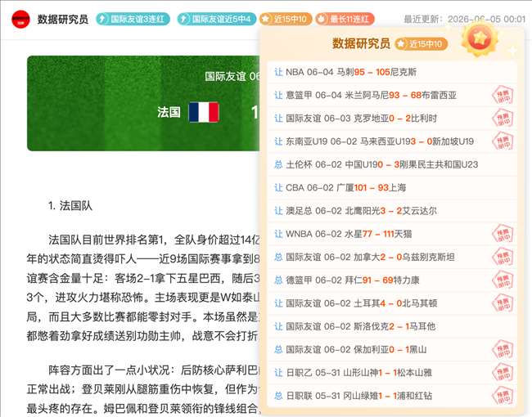Click the 近15中10 badge inside the popup
Image resolution: width=532 pixels, height=417 pixels.
(x=421, y=43)
